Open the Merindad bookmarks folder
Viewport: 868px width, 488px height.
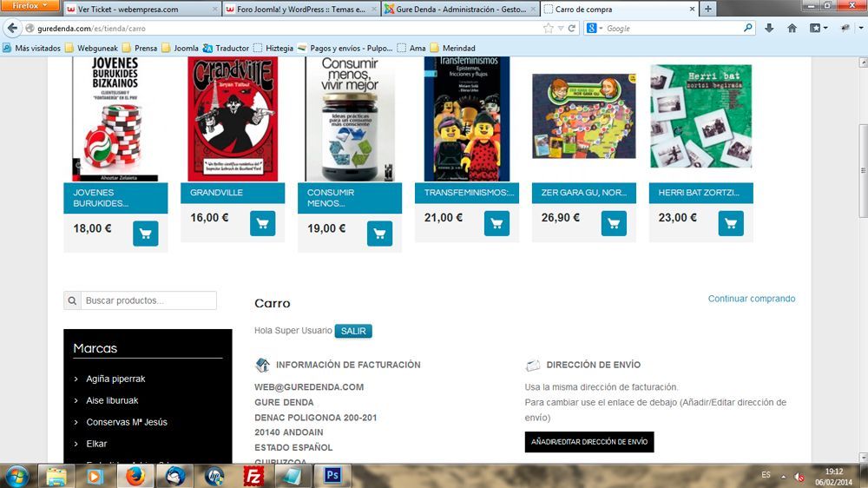(453, 48)
